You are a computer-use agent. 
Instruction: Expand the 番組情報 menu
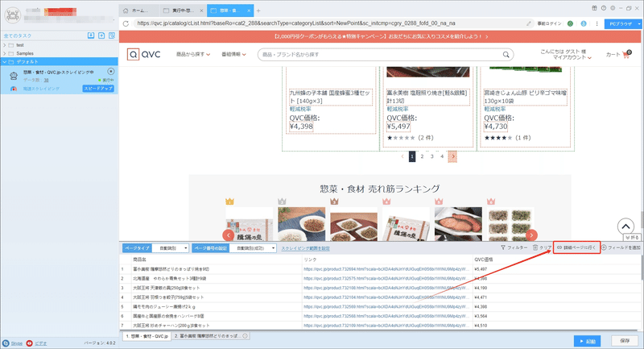233,54
